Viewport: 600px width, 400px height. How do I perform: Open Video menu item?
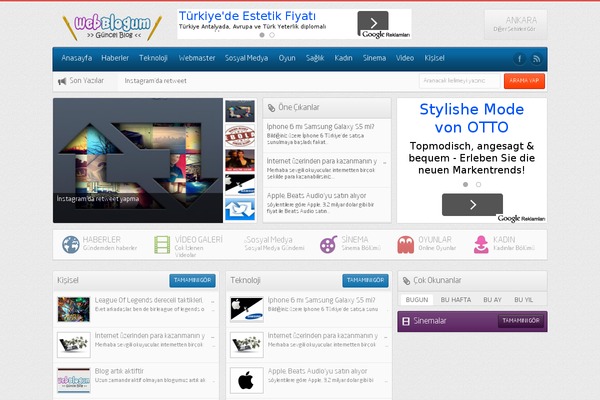tap(405, 58)
